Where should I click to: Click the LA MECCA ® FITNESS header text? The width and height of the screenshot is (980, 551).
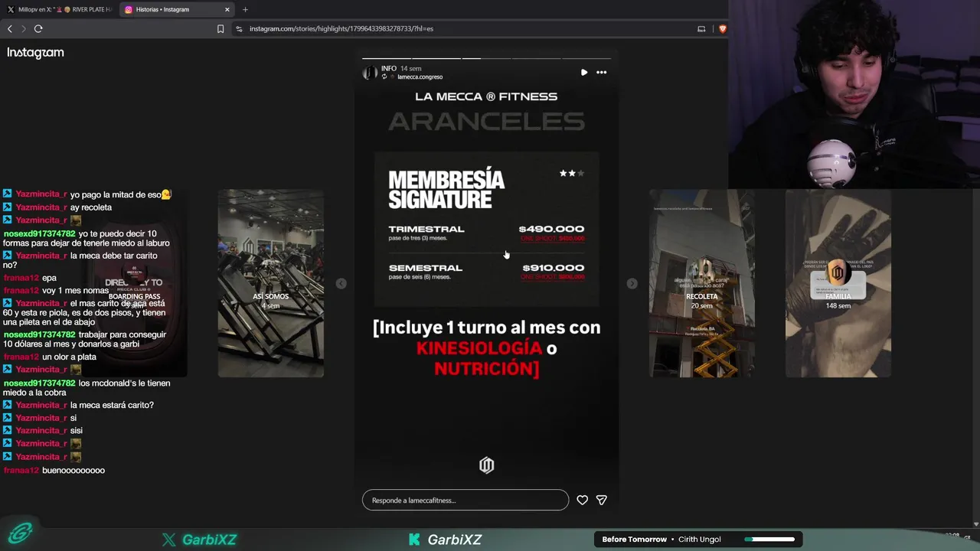tap(486, 96)
